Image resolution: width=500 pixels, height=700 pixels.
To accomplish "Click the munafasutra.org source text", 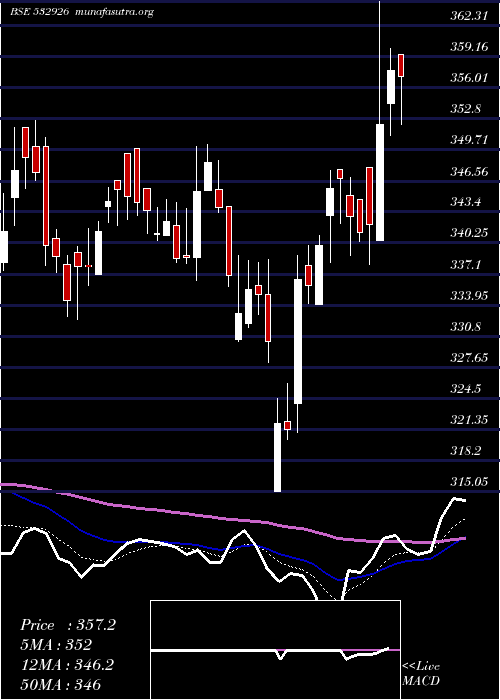I will point(115,12).
